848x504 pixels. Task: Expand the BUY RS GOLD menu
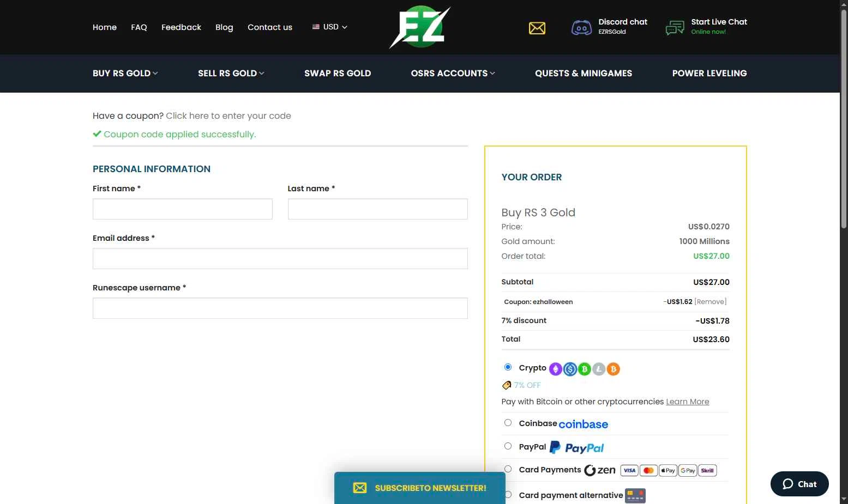(x=125, y=73)
